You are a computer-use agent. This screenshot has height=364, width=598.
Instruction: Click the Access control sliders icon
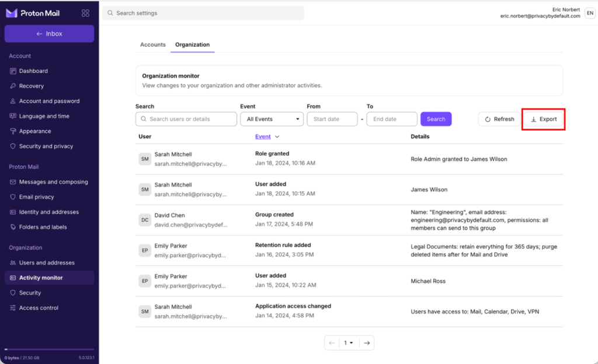pyautogui.click(x=13, y=308)
